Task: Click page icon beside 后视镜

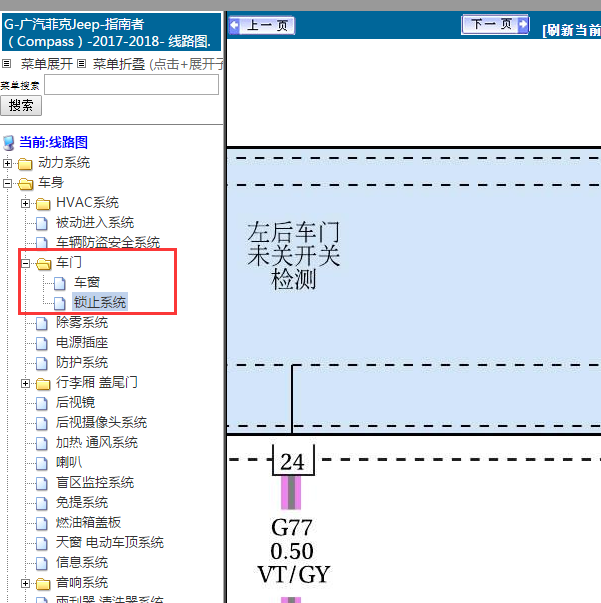Action: (42, 403)
